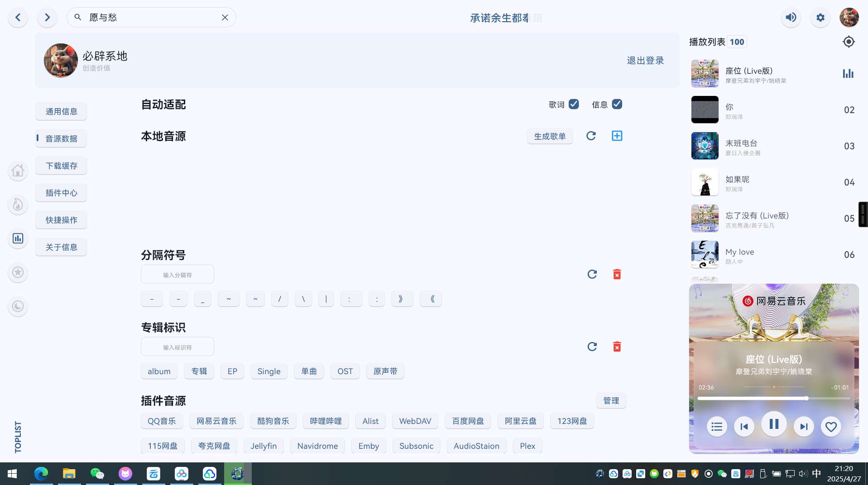Add a local source with plus icon

(x=617, y=136)
